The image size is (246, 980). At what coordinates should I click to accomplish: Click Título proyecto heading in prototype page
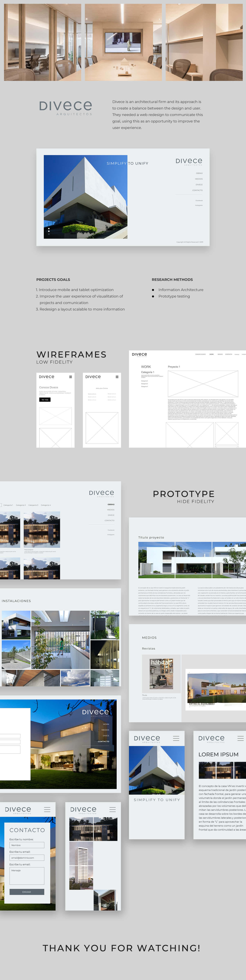pos(151,538)
